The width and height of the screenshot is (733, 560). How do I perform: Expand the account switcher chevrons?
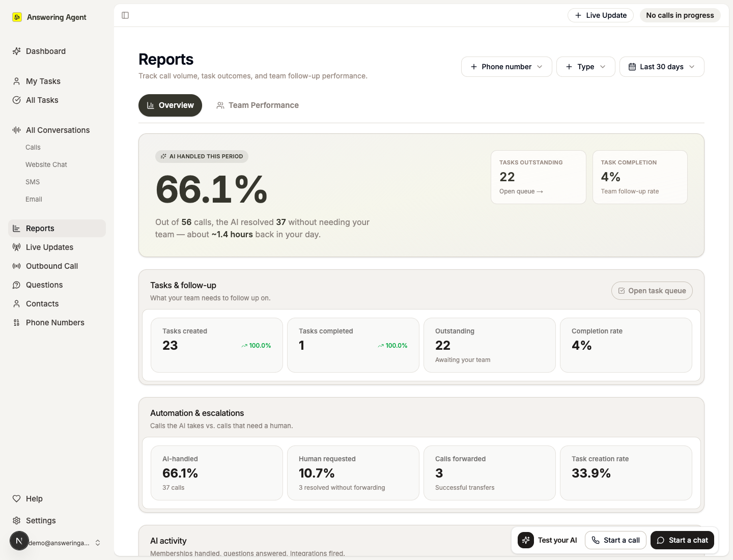coord(98,543)
